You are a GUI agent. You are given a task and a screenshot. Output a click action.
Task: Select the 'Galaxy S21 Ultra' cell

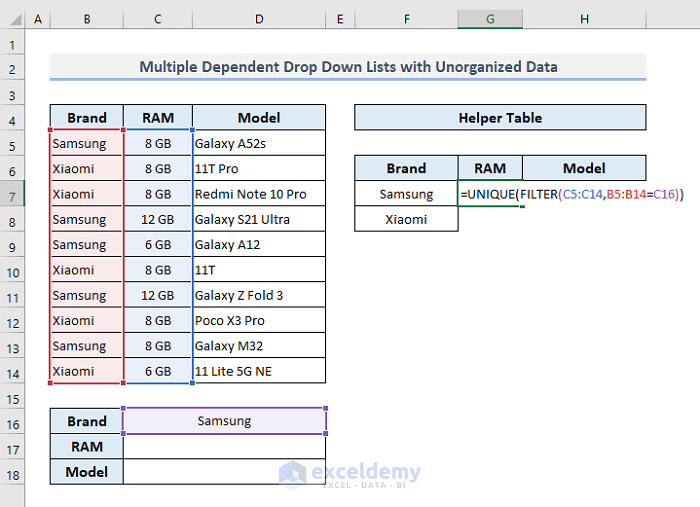click(259, 220)
